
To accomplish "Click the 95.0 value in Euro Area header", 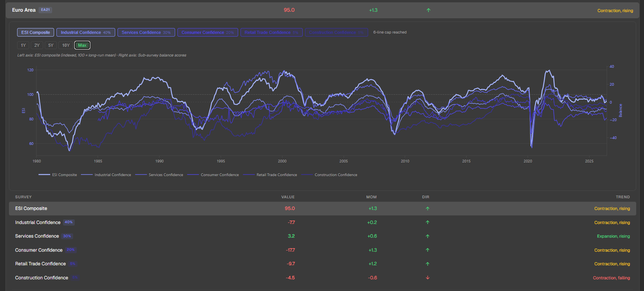I will [289, 10].
